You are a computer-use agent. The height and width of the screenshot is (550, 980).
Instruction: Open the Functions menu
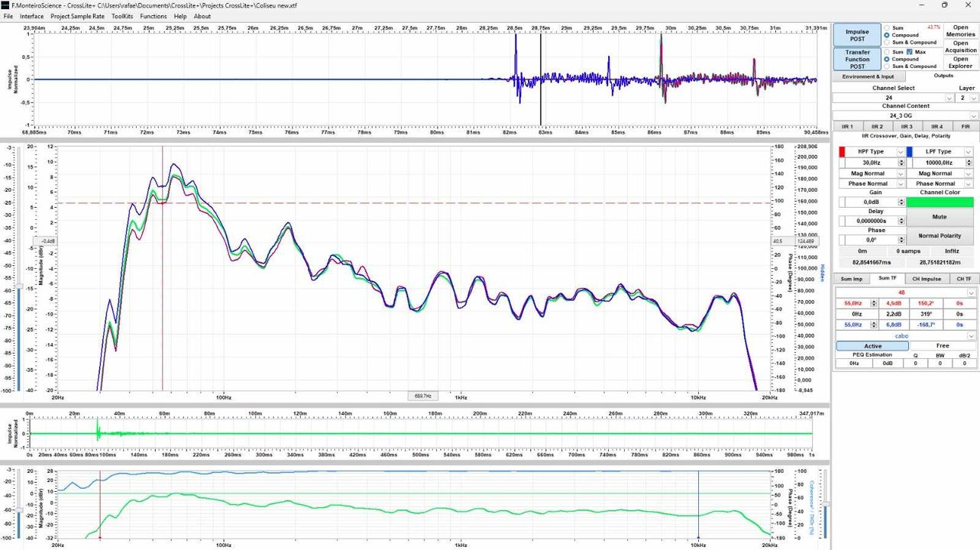[154, 16]
